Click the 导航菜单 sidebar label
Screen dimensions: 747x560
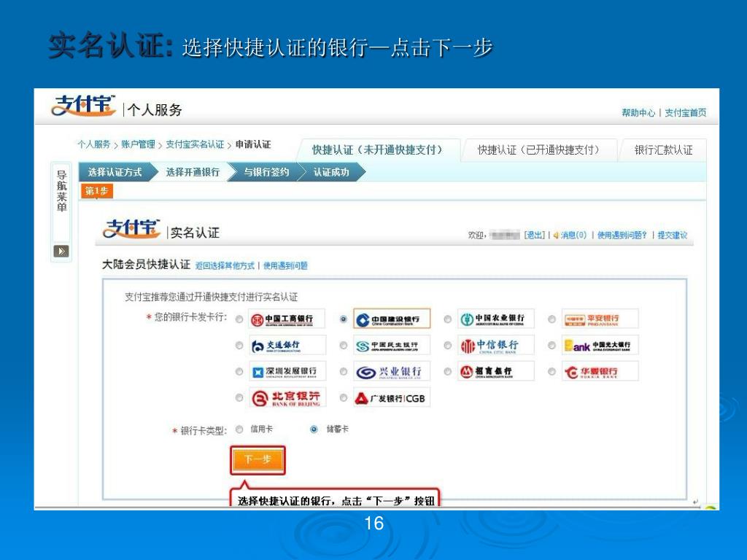[61, 191]
